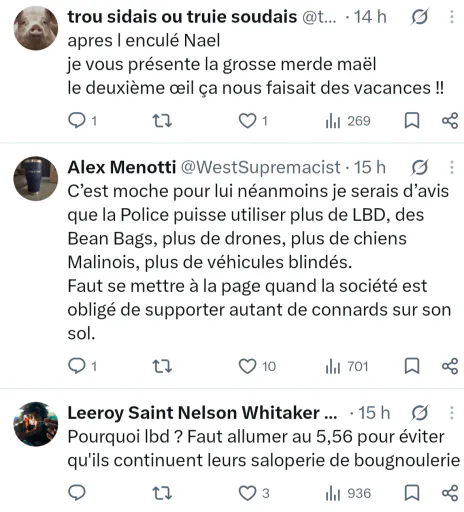Open the pig profile picture
The width and height of the screenshot is (464, 512).
(36, 28)
